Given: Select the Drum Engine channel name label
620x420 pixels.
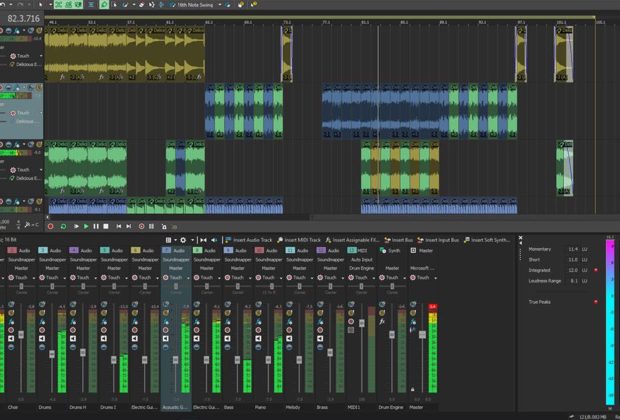Looking at the screenshot, I should pos(391,407).
